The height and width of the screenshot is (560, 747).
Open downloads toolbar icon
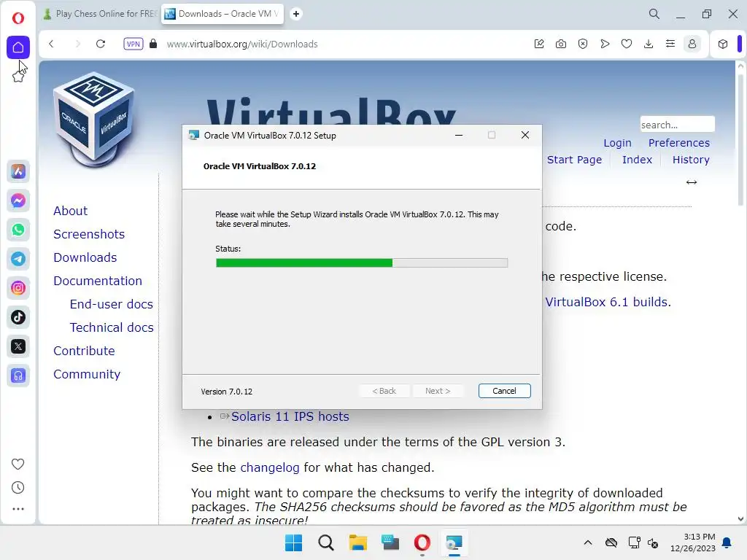point(649,44)
